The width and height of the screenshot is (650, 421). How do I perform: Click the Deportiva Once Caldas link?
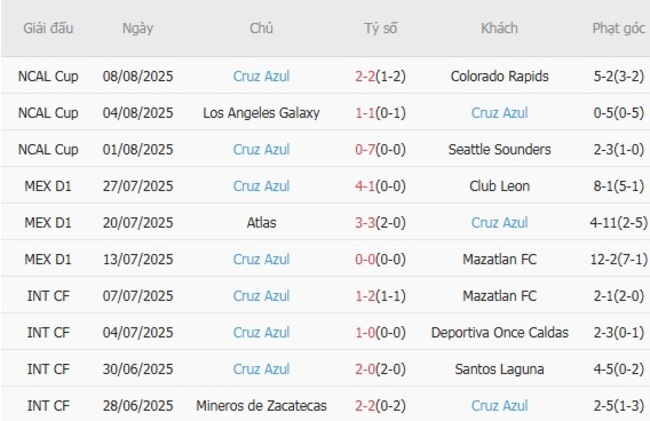(499, 332)
